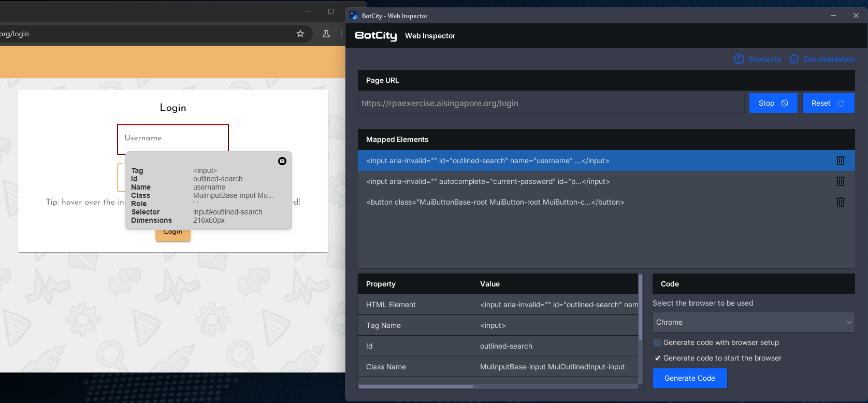The height and width of the screenshot is (403, 868).
Task: Close the BotCity Web Inspector window
Action: click(856, 16)
